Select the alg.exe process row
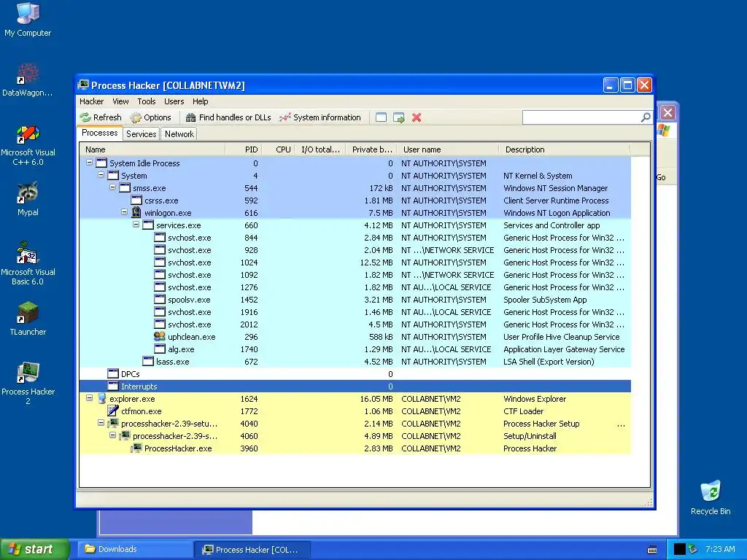 pos(355,349)
